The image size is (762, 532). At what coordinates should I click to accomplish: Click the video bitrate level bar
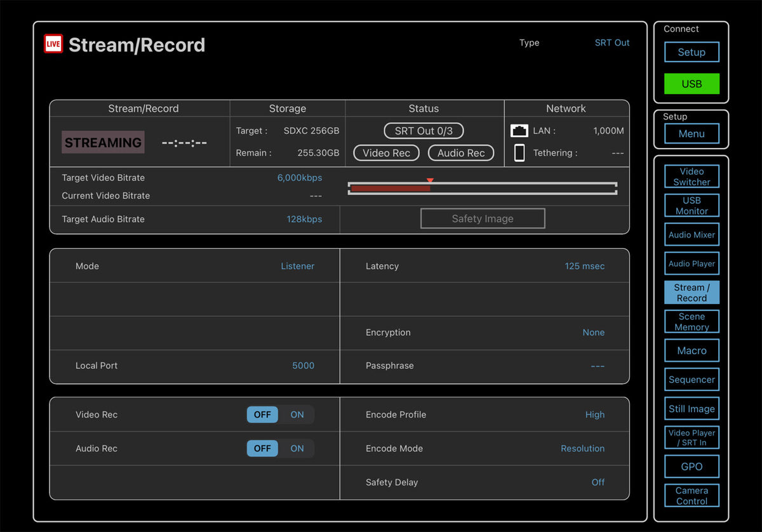482,189
